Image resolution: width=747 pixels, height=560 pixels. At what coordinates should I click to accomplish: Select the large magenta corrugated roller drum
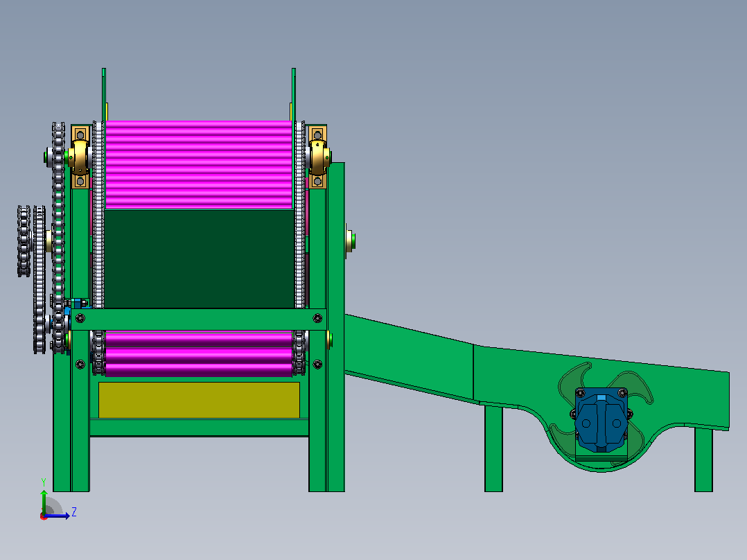tap(199, 164)
